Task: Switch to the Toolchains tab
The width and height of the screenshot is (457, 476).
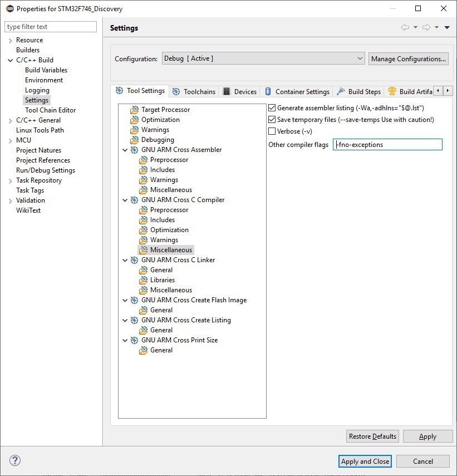Action: (x=194, y=92)
